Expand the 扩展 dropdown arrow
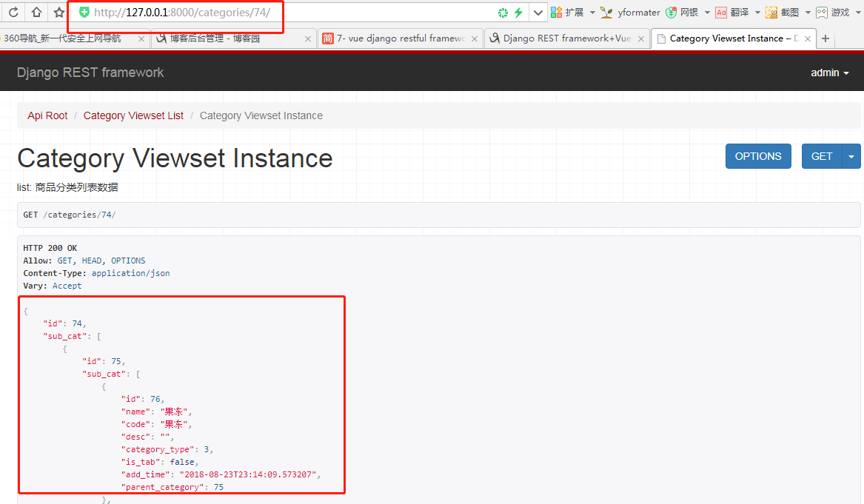Viewport: 864px width, 504px height. (592, 12)
